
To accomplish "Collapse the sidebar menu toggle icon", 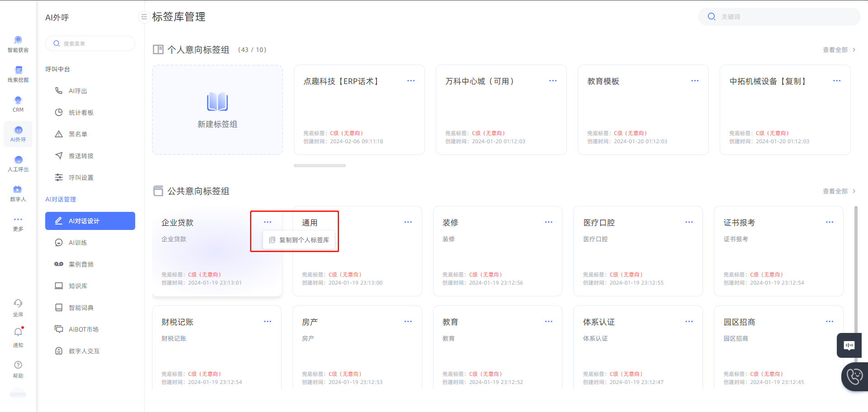I will pyautogui.click(x=144, y=17).
